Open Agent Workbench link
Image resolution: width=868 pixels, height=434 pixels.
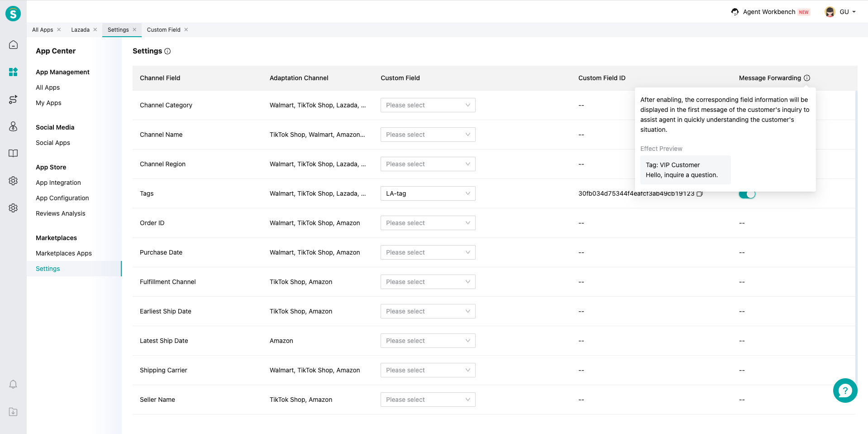(768, 12)
